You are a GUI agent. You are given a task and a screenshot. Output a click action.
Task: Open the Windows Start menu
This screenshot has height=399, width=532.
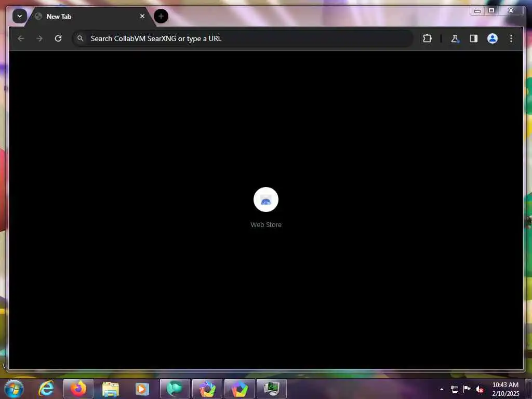click(x=14, y=389)
